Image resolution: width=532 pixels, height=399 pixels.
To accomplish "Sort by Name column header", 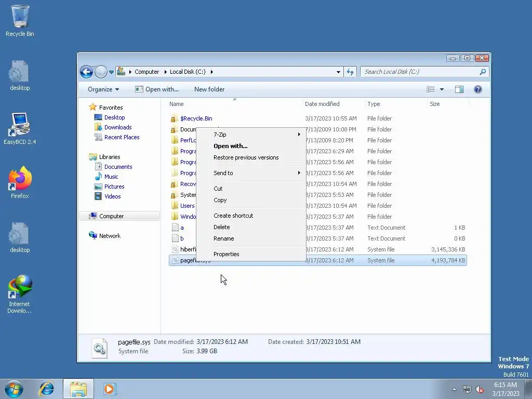I will point(235,104).
